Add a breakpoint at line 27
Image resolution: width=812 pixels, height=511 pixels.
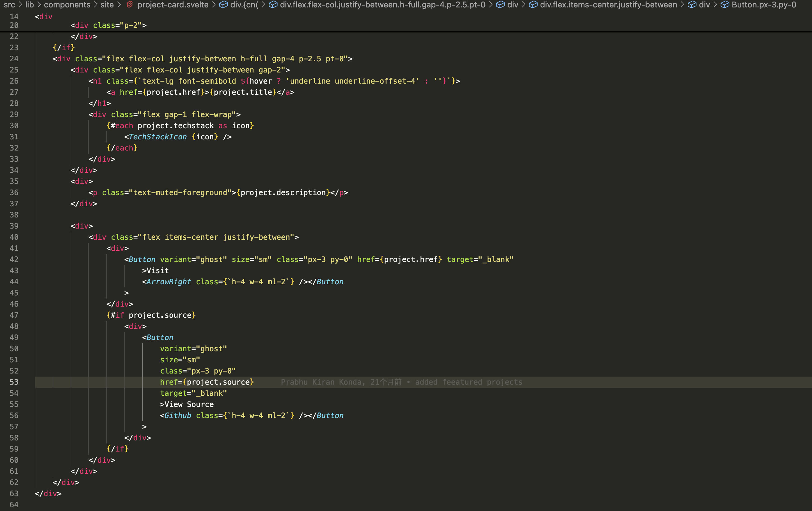[5, 92]
